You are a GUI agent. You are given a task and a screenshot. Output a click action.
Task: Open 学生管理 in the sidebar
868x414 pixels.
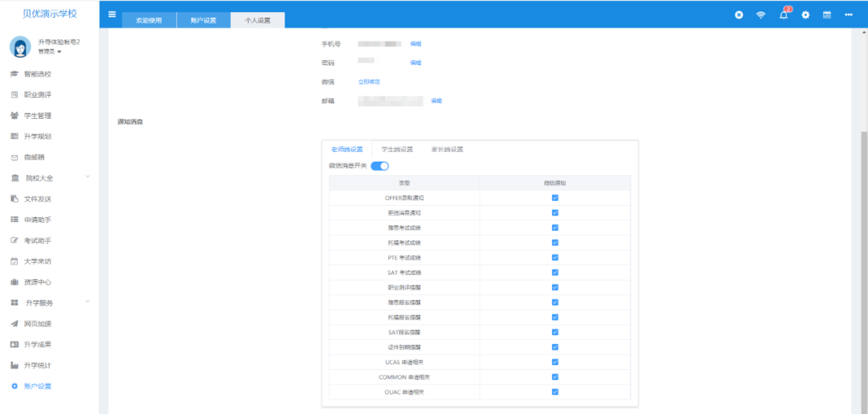(x=38, y=116)
